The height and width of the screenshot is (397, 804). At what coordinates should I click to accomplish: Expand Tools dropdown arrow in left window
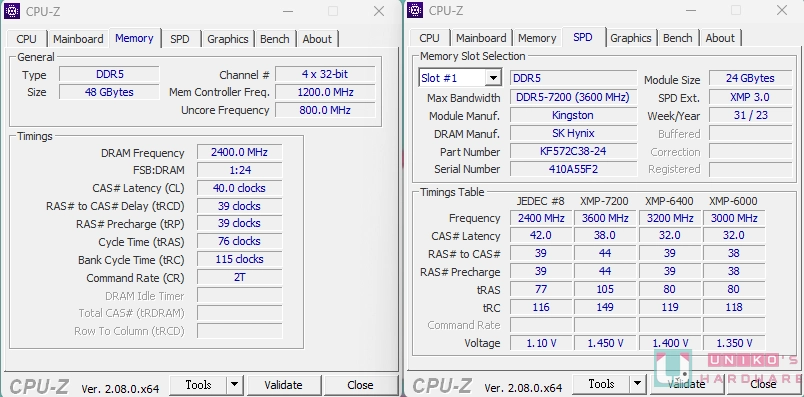(x=234, y=385)
